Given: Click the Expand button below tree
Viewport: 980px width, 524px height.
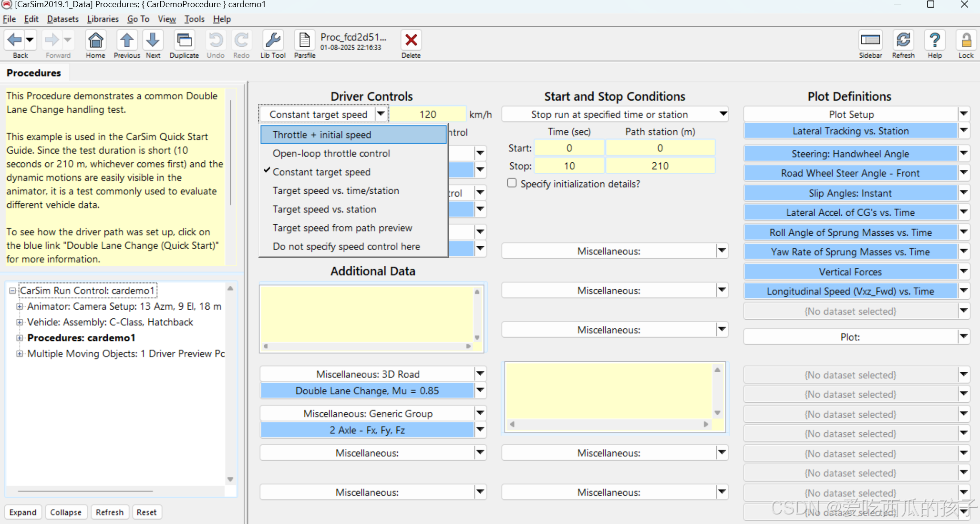Looking at the screenshot, I should coord(23,512).
